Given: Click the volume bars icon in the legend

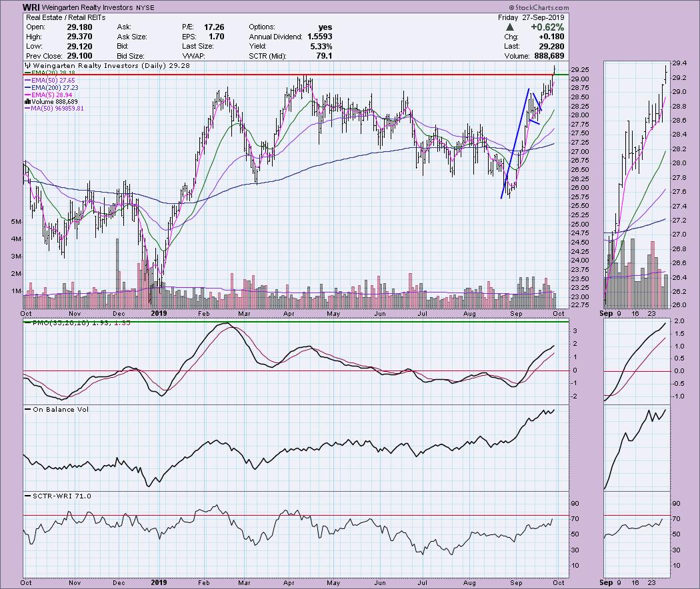Looking at the screenshot, I should (x=28, y=102).
